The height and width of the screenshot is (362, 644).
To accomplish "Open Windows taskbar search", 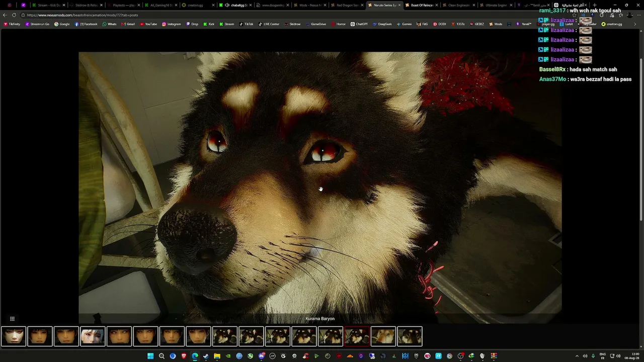I will (162, 356).
